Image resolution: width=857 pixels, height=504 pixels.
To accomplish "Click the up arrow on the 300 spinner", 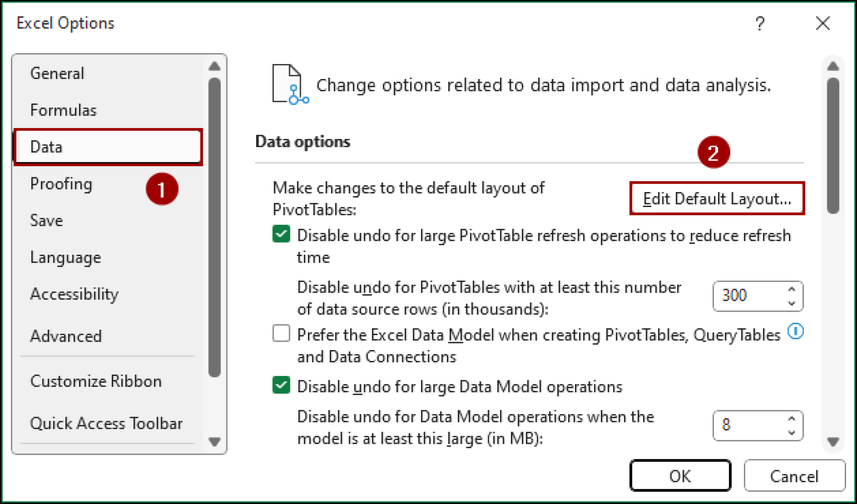I will click(x=790, y=289).
